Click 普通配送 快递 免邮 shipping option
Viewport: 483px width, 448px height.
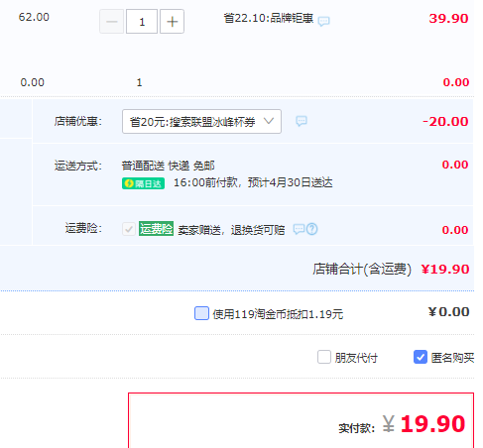tap(168, 166)
